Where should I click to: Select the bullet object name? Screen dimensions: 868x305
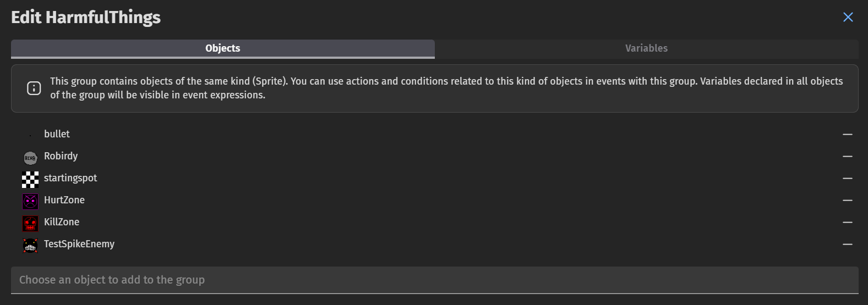click(x=57, y=134)
